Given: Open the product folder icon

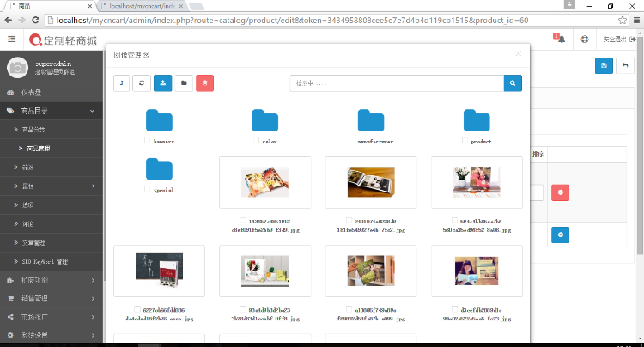Looking at the screenshot, I should (x=477, y=120).
